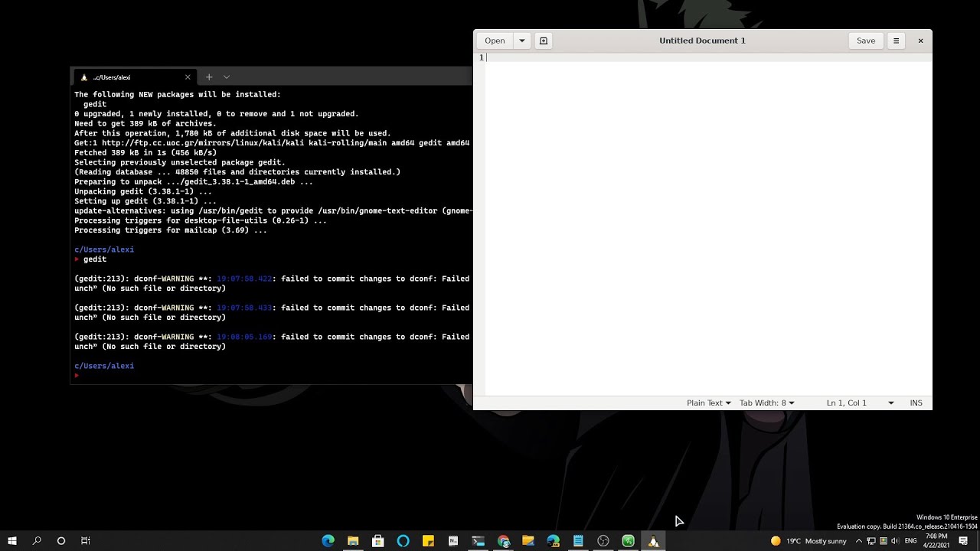This screenshot has height=551, width=980.
Task: Open the Windows Start menu
Action: pos(12,541)
